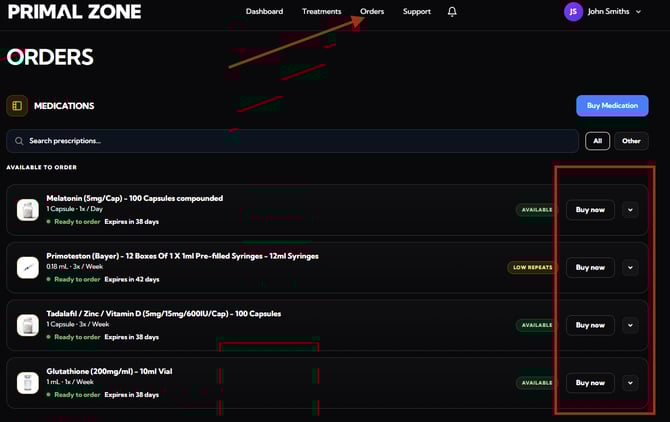Switch filter to Other
Image resolution: width=670 pixels, height=422 pixels.
pyautogui.click(x=631, y=141)
